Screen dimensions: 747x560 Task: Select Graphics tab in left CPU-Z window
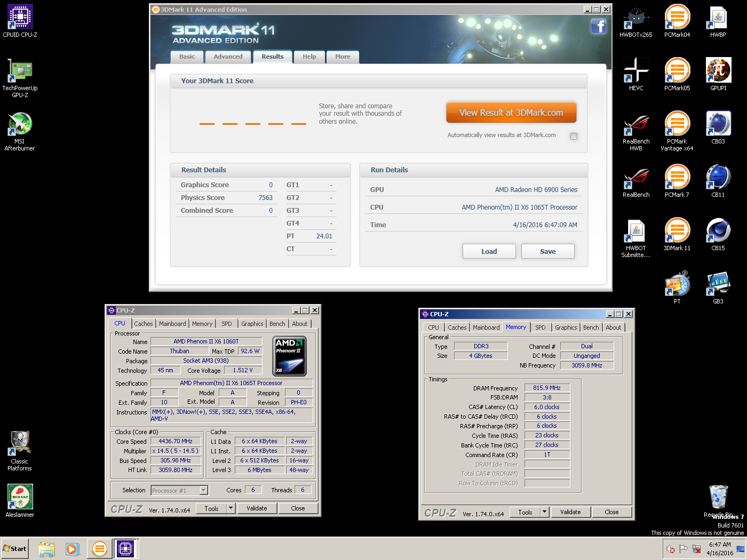click(x=252, y=324)
